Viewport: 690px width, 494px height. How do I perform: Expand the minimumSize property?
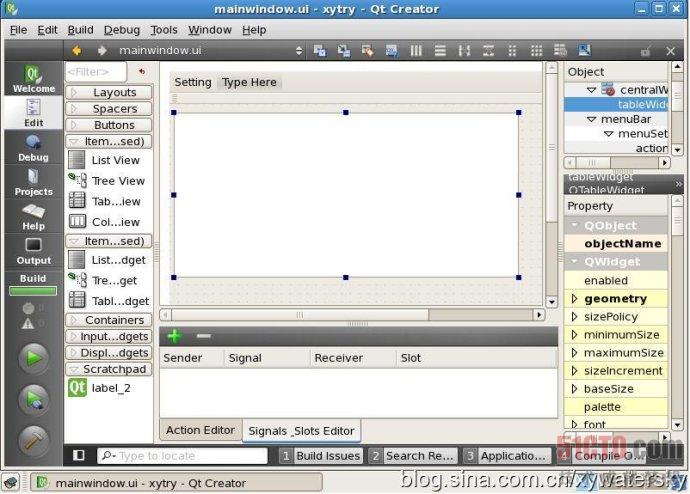coord(574,335)
